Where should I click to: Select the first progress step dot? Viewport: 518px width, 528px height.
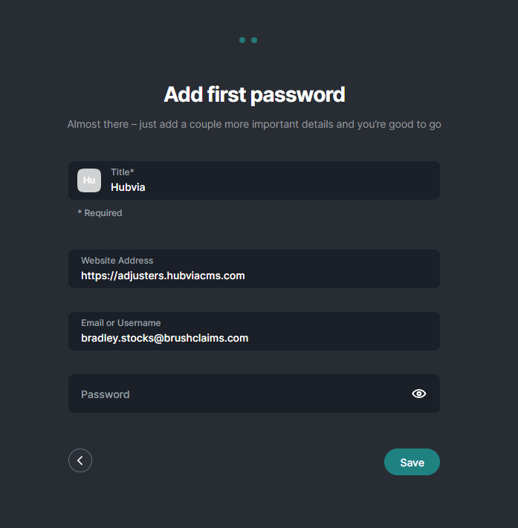coord(242,40)
